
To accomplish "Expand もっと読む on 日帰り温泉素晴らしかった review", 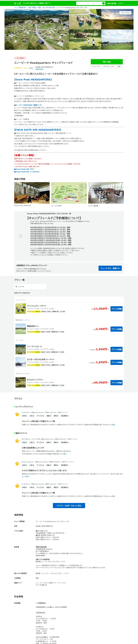I will coord(63,454).
